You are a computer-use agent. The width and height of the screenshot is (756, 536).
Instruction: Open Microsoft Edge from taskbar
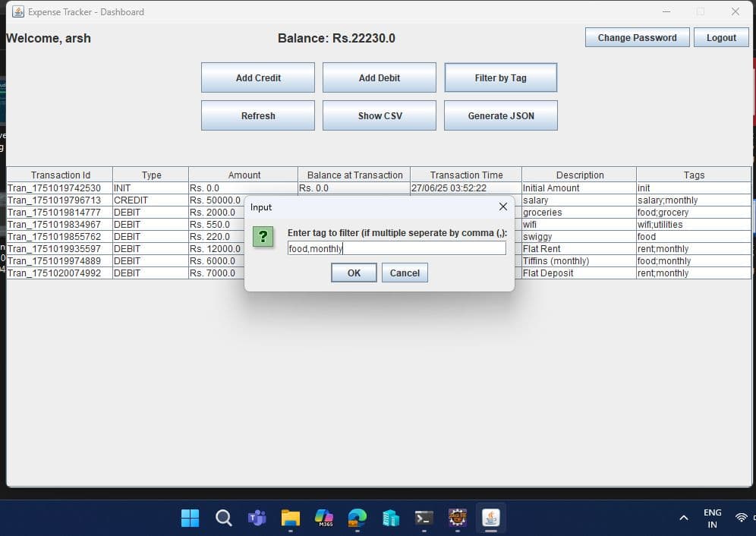358,518
